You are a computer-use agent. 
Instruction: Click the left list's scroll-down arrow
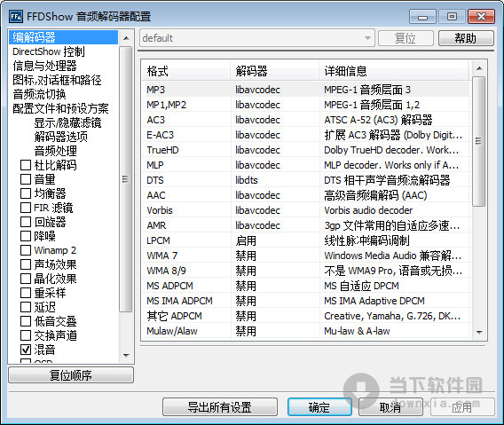pyautogui.click(x=126, y=355)
